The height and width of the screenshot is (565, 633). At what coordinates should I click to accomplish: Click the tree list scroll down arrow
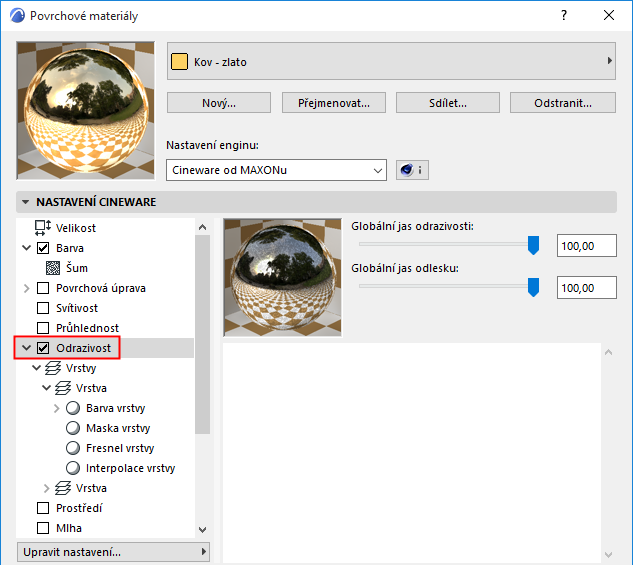point(203,529)
